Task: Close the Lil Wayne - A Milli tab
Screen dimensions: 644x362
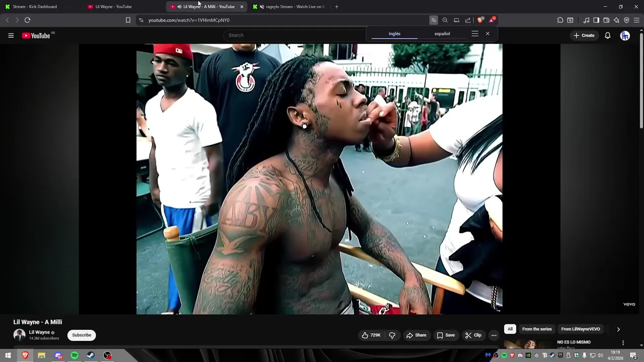Action: [x=242, y=7]
